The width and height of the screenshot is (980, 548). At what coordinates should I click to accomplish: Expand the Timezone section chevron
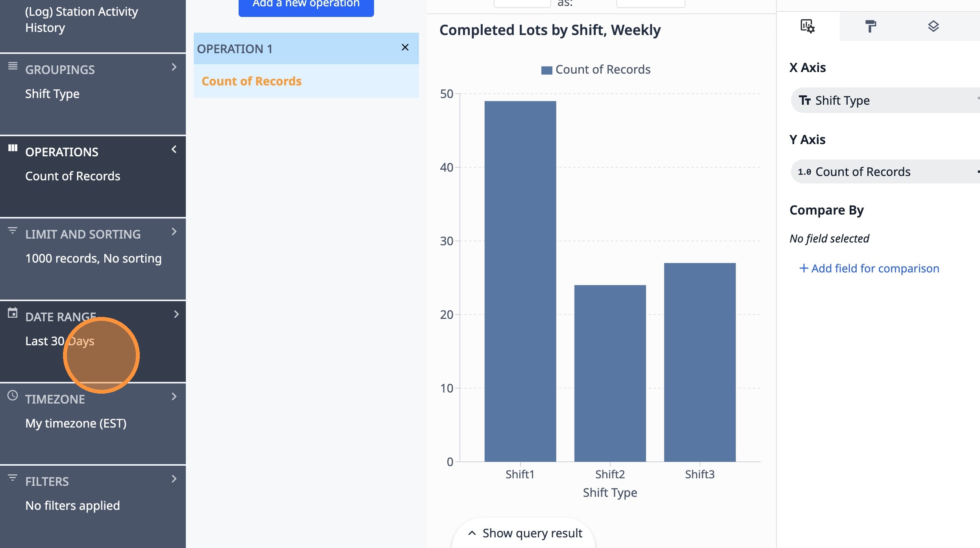click(174, 397)
